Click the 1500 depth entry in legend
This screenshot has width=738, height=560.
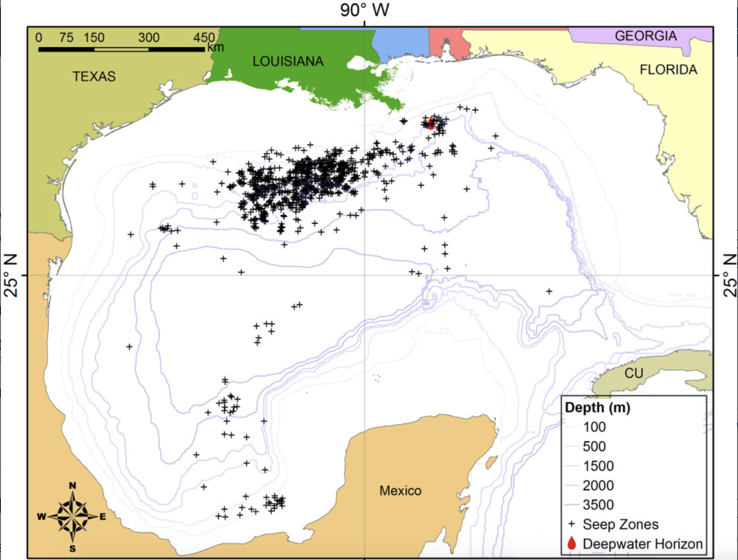[x=598, y=466]
